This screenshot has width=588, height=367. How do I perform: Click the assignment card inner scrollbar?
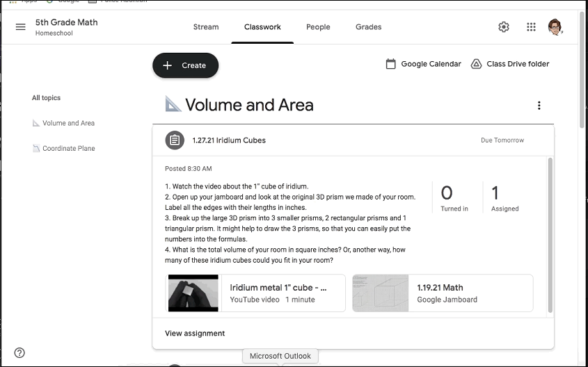550,235
